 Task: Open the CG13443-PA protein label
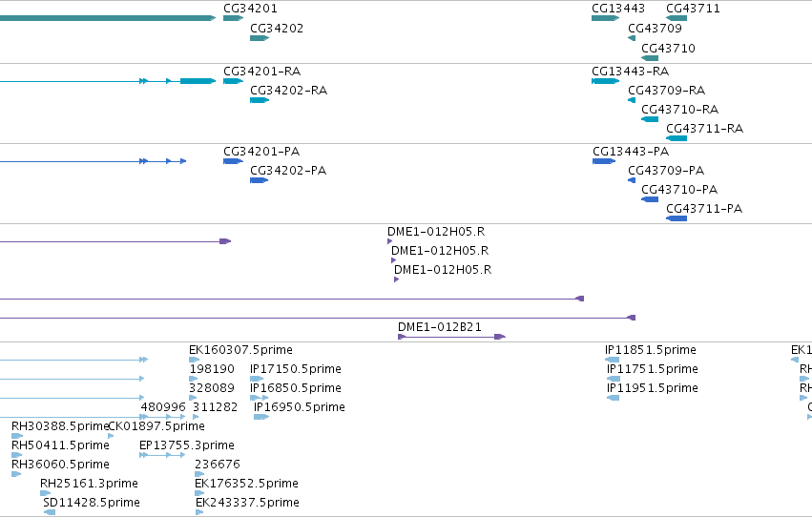[x=631, y=151]
